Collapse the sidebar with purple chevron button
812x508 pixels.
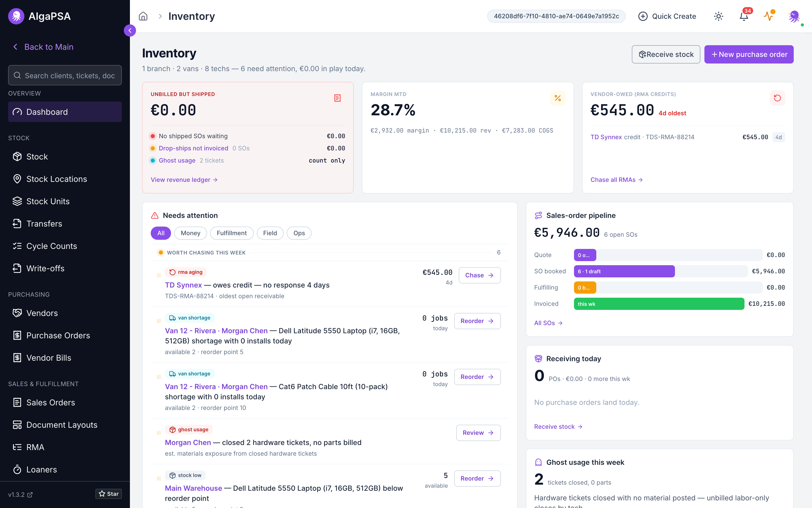point(130,30)
